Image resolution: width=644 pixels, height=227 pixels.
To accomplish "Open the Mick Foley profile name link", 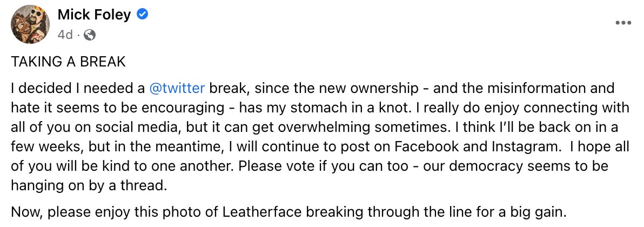I will [x=94, y=15].
